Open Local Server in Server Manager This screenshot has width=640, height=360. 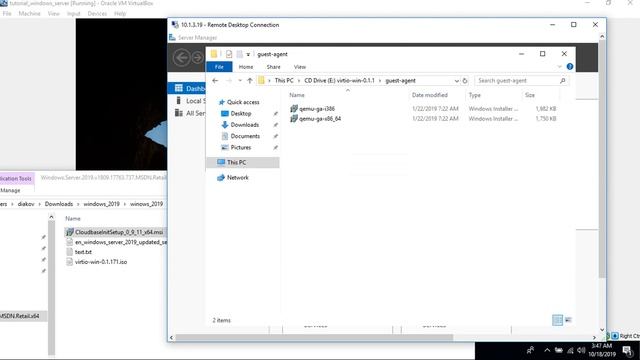click(x=190, y=101)
